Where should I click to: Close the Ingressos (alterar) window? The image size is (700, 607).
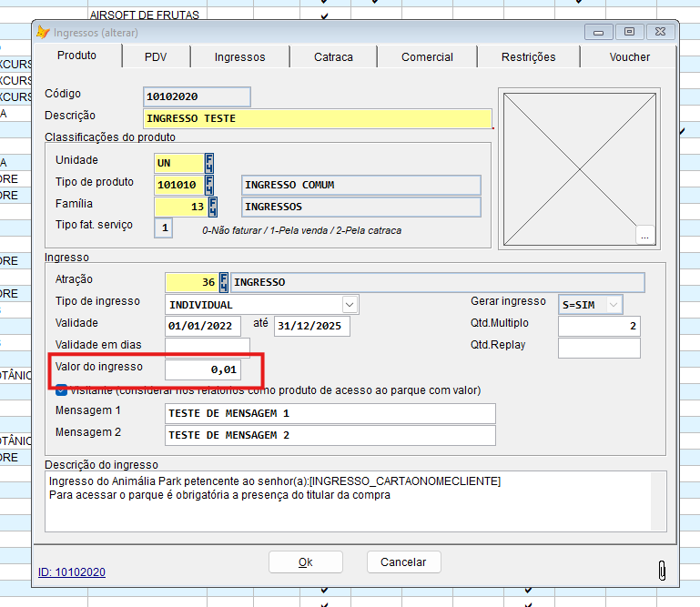pos(660,32)
